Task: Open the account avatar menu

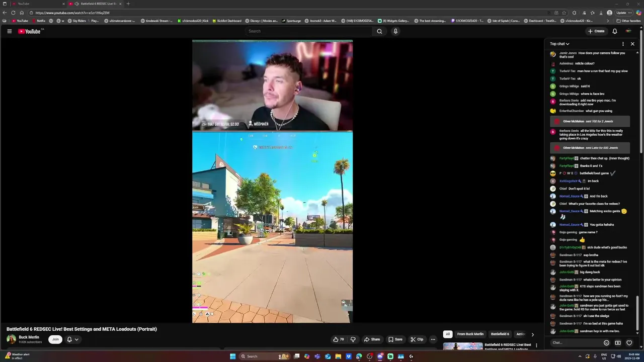Action: point(628,31)
